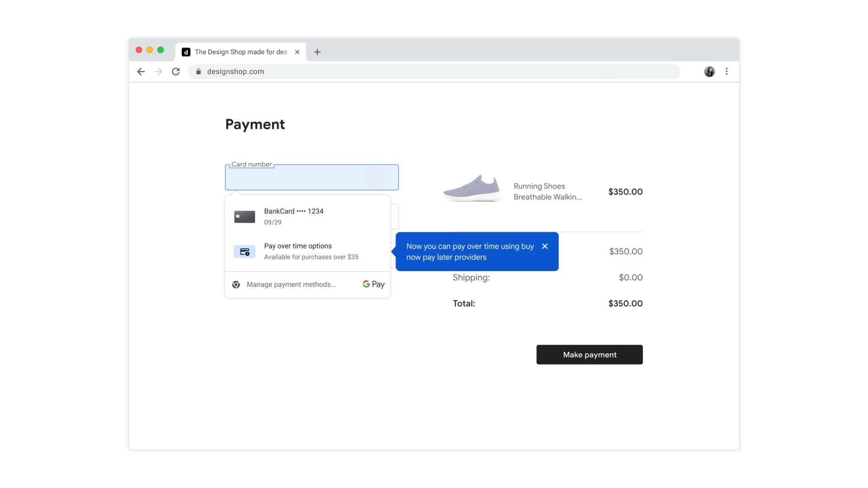The height and width of the screenshot is (488, 868).
Task: Open Pay over time options
Action: pyautogui.click(x=298, y=251)
